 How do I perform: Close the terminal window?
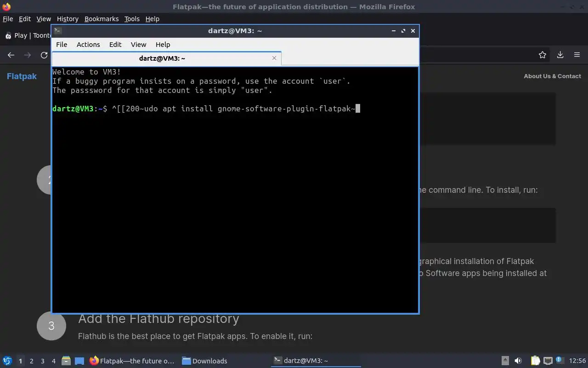click(x=413, y=31)
